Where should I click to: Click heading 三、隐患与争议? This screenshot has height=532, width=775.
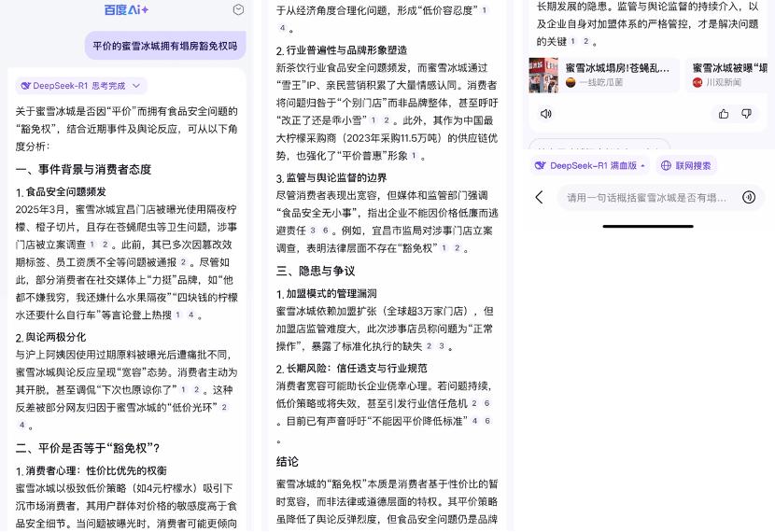click(316, 271)
